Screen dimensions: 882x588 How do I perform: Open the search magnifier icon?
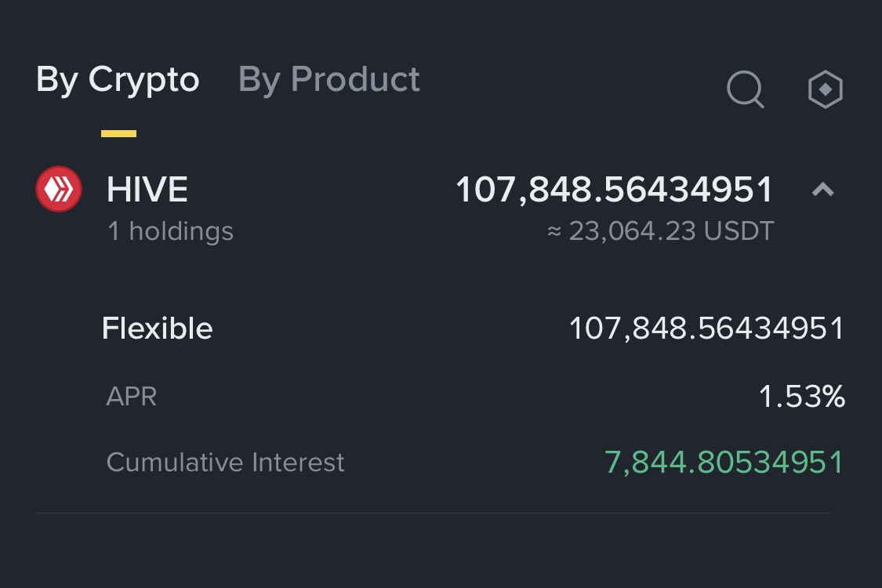click(x=746, y=89)
